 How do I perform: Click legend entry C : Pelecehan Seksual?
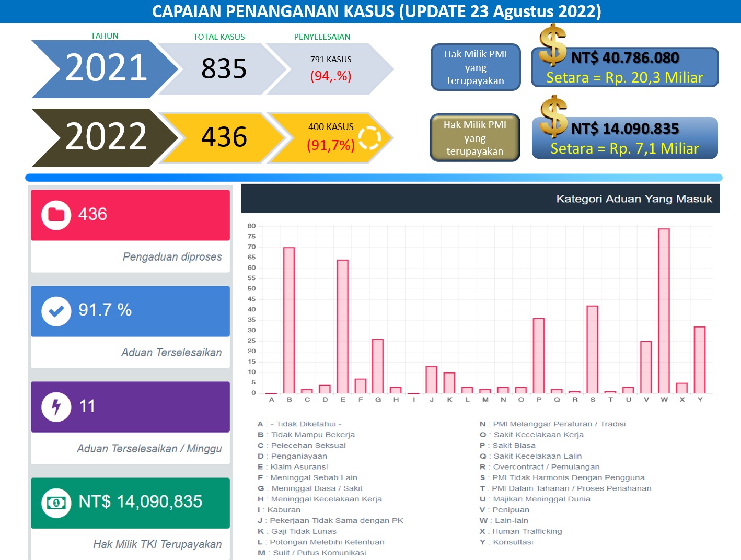[302, 446]
